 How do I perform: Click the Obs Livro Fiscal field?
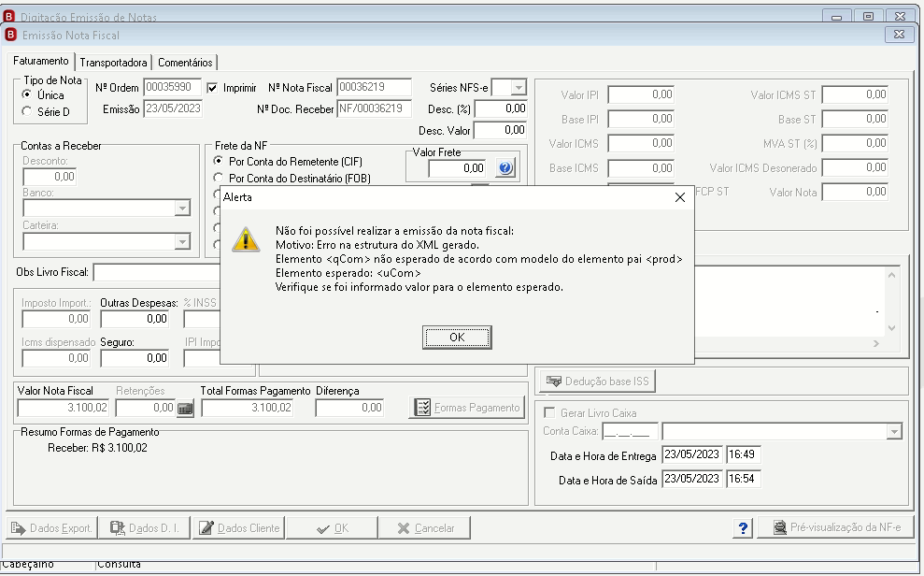point(157,272)
